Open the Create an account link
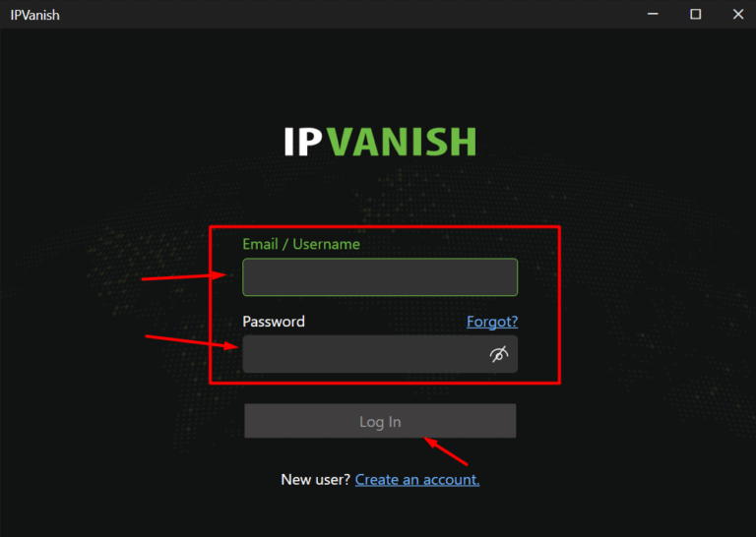756x537 pixels. (417, 480)
